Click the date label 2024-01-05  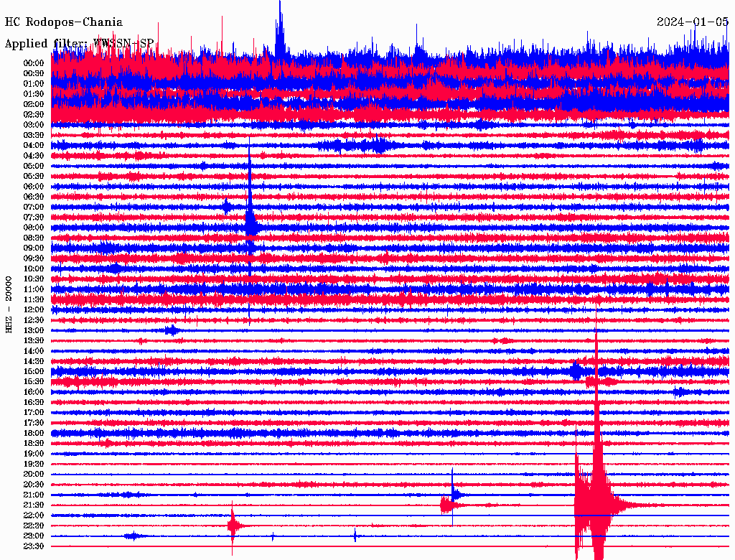pos(693,22)
